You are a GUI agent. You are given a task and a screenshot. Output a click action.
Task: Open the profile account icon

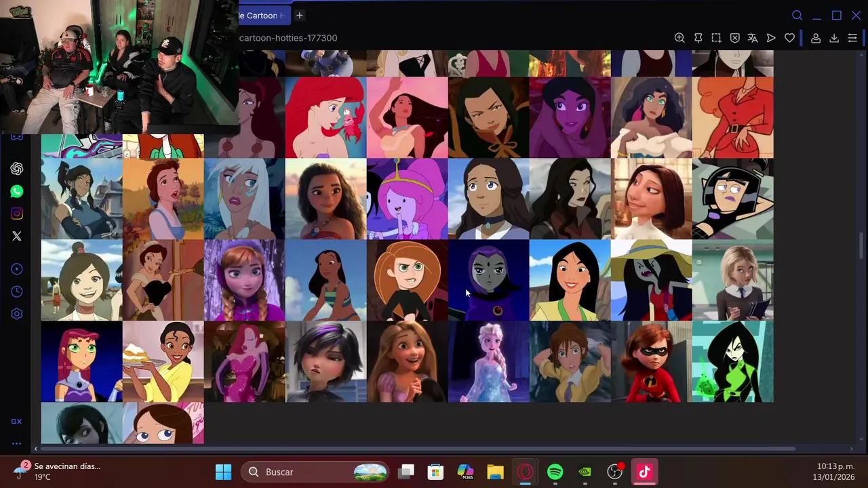(816, 38)
